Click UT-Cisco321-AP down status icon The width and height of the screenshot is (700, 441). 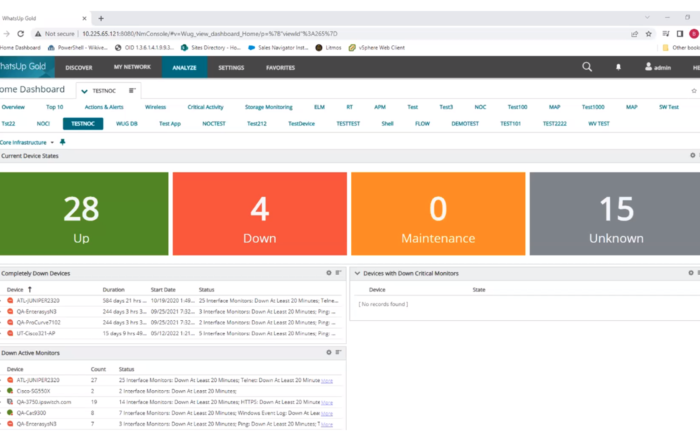[10, 333]
